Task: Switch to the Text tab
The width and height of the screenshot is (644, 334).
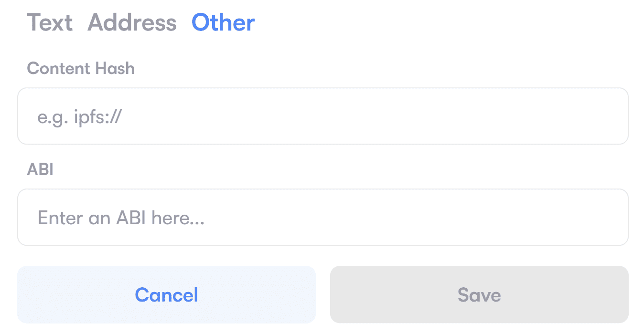Action: point(50,22)
